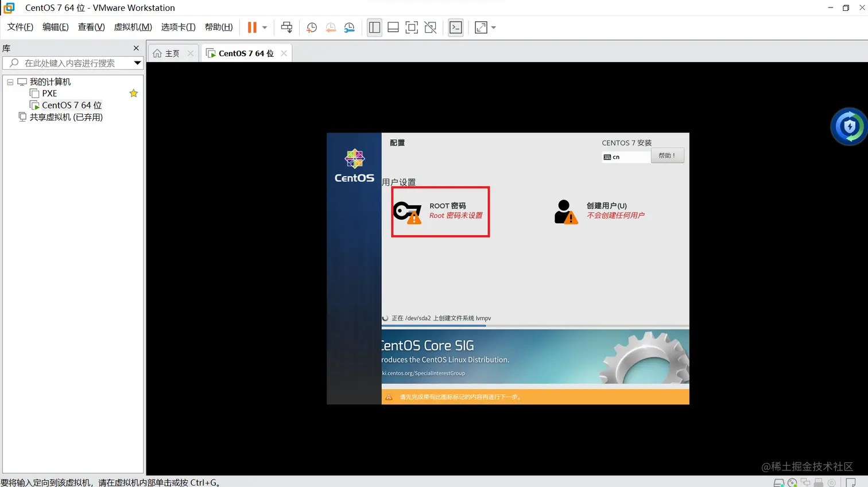Open the console view

point(456,28)
